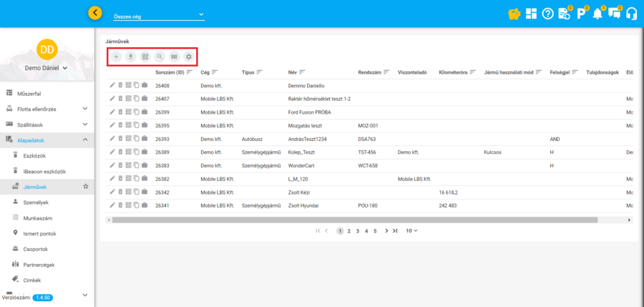This screenshot has height=307, width=644.
Task: Toggle sort on the Név column
Action: 303,72
